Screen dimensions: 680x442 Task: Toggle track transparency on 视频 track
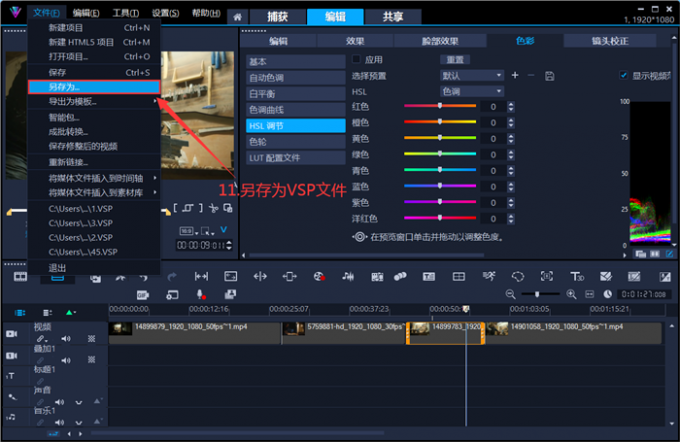pyautogui.click(x=92, y=339)
